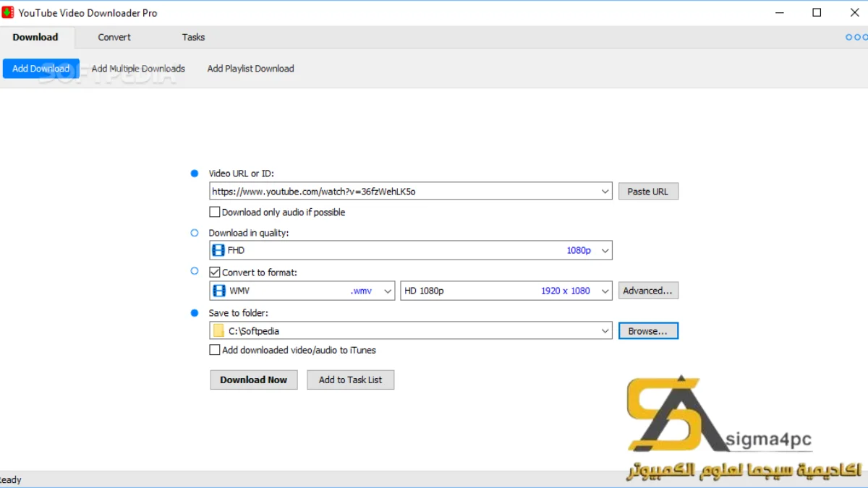Tick Download only audio if possible

point(214,213)
